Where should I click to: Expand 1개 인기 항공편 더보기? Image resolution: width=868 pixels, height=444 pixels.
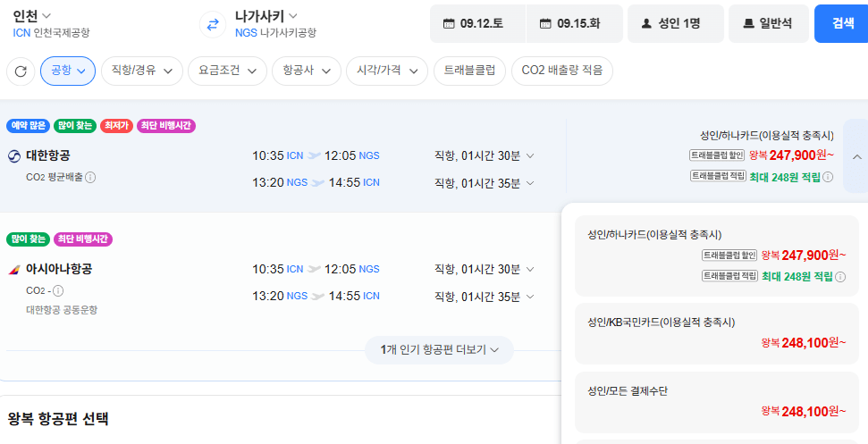pyautogui.click(x=439, y=350)
